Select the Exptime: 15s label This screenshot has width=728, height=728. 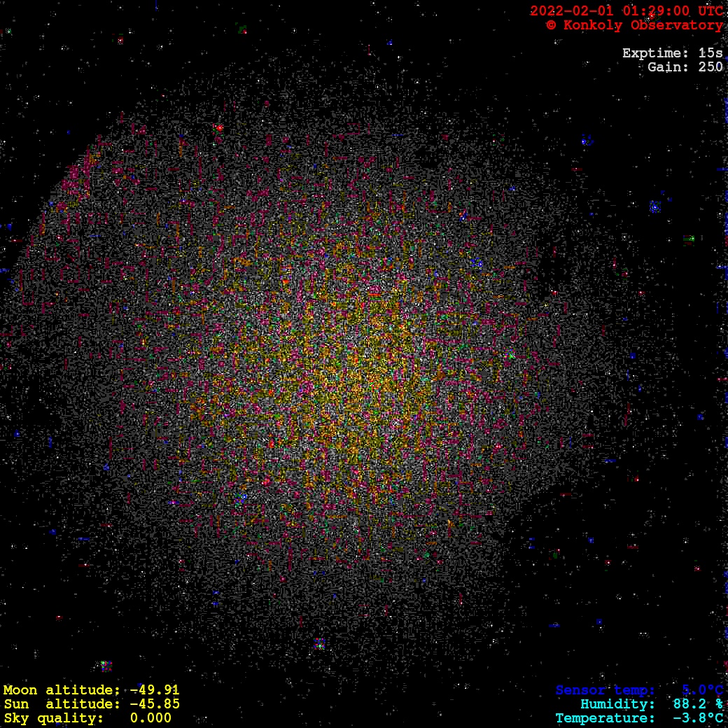pos(672,53)
